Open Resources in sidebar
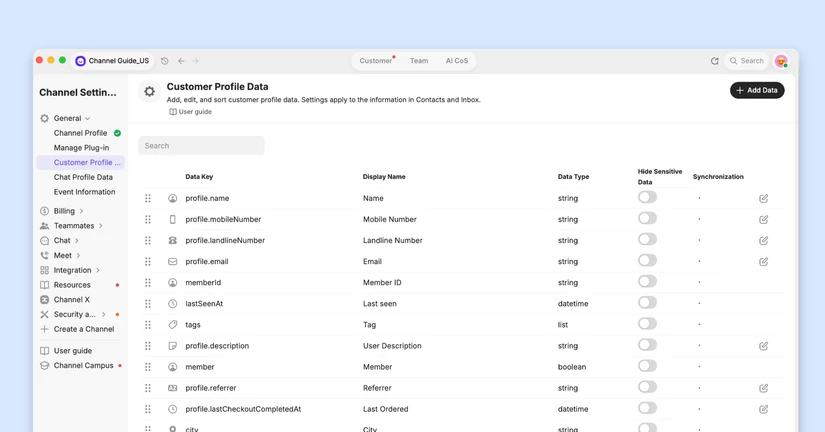This screenshot has width=825, height=432. point(72,285)
